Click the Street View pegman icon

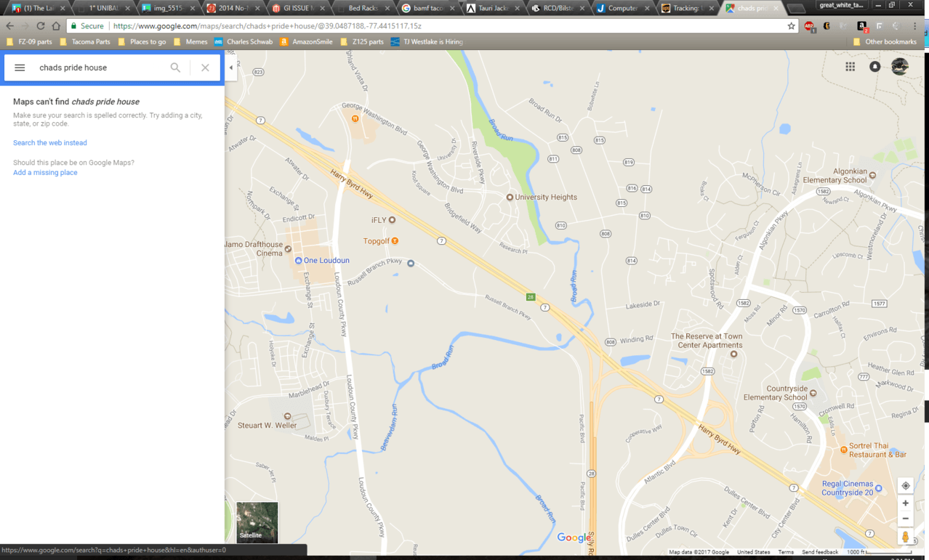tap(905, 537)
